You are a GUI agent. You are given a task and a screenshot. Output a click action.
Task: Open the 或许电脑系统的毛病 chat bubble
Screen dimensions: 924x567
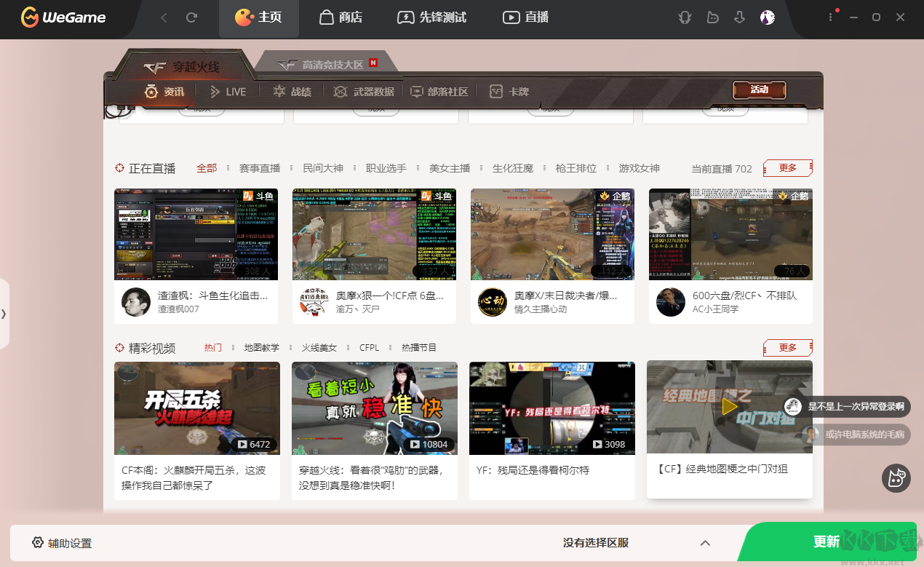[x=856, y=435]
